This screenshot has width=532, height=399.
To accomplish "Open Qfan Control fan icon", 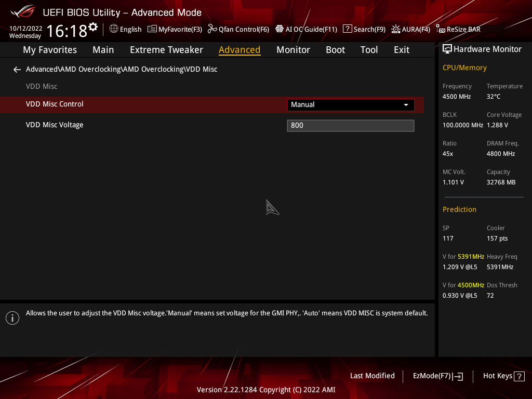I will 212,29.
